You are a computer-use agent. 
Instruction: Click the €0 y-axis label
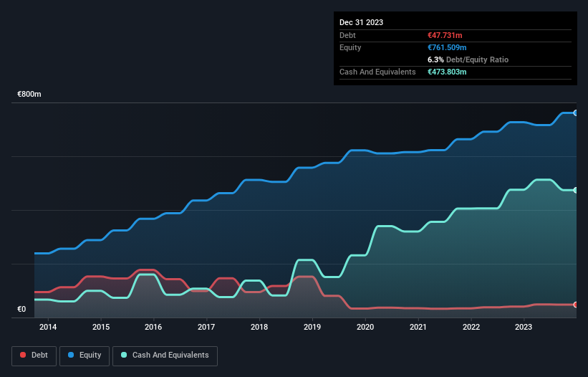click(21, 310)
